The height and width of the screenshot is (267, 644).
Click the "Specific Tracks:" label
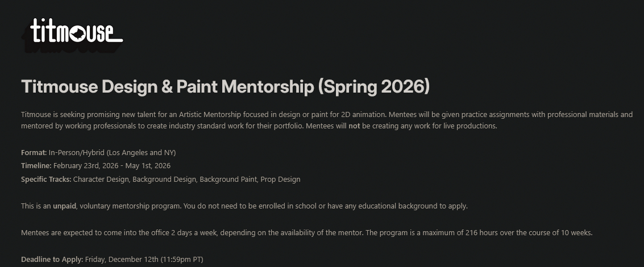pos(46,180)
